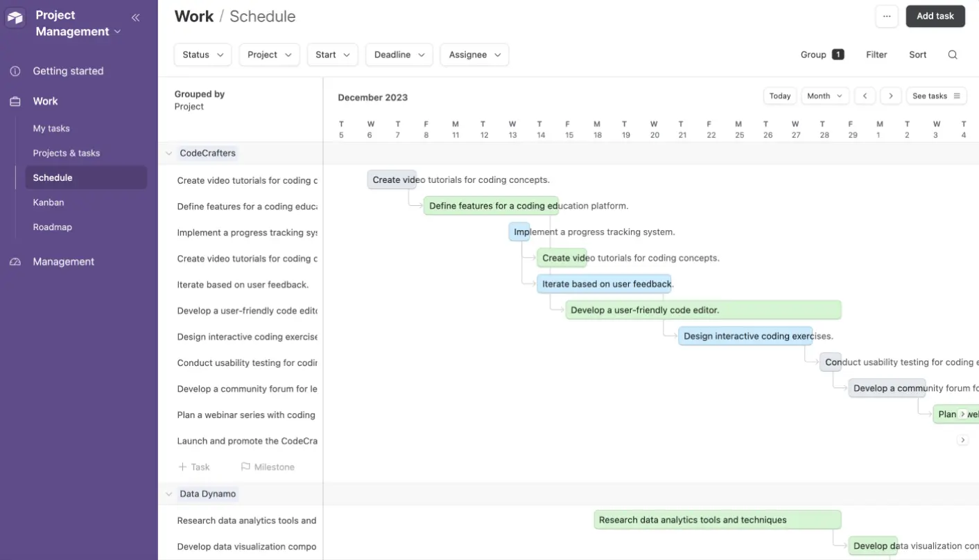Screen dimensions: 979x560
Task: Select the green 'Develop a user-friendly code editor' bar
Action: 703,310
